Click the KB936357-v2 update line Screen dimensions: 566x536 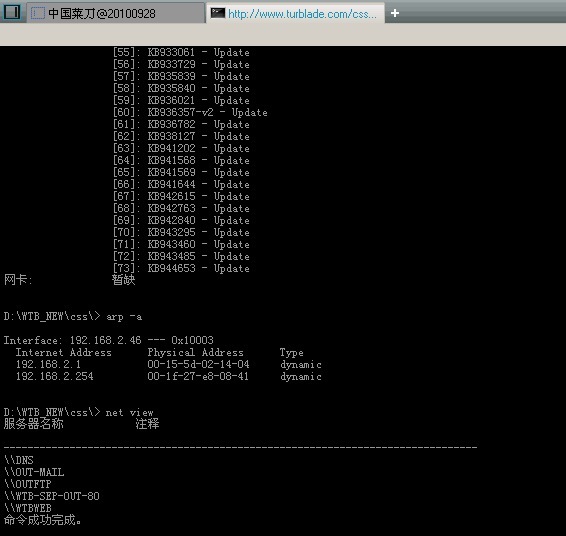(190, 112)
